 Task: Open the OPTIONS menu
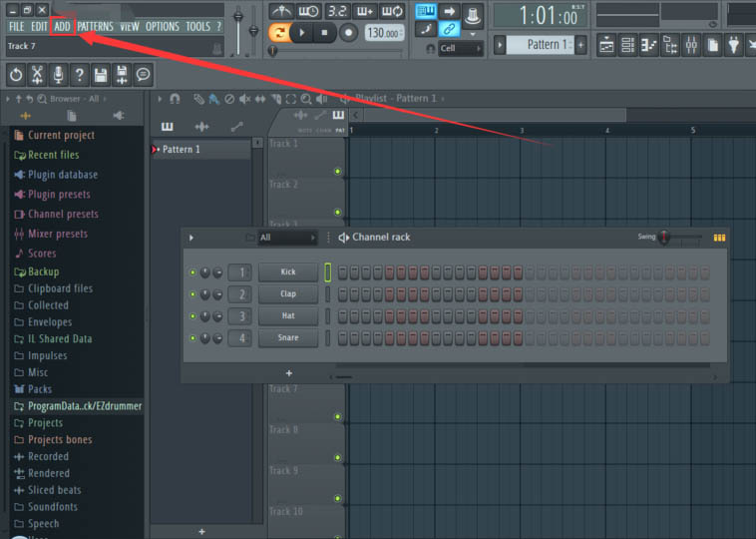[162, 27]
